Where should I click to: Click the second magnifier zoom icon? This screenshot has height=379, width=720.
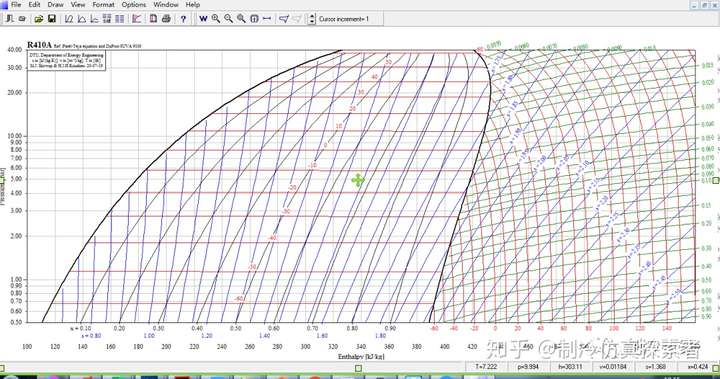click(x=228, y=19)
